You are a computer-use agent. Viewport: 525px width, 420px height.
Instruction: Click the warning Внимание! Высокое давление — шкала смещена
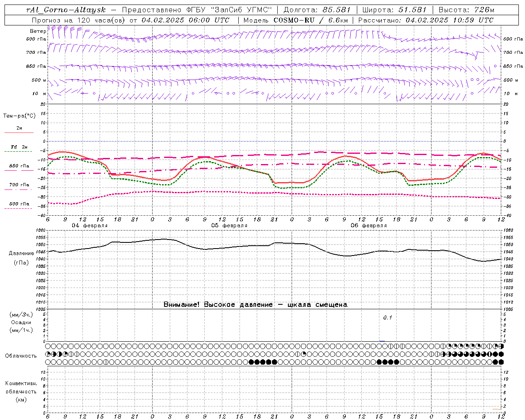(256, 305)
